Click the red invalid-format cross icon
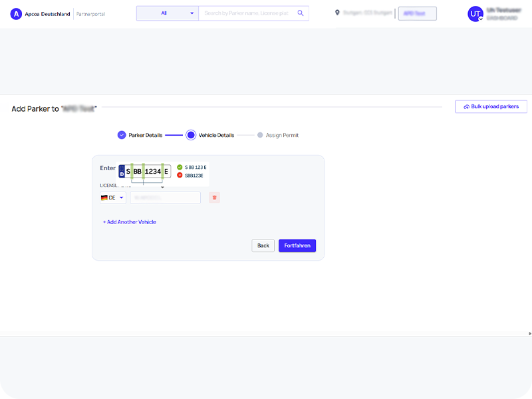532x399 pixels. point(180,176)
